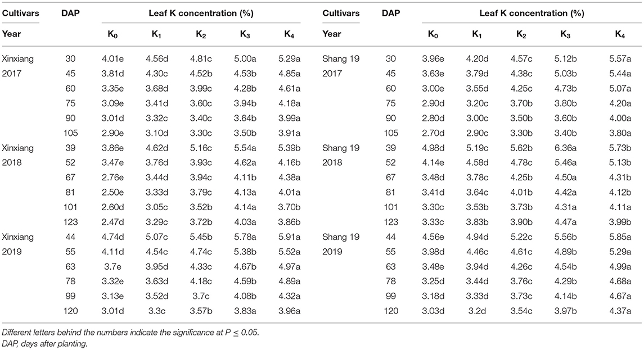Click cell value 4.01e for Xinxiang 30 DAP
This screenshot has height=350, width=644.
(x=112, y=58)
